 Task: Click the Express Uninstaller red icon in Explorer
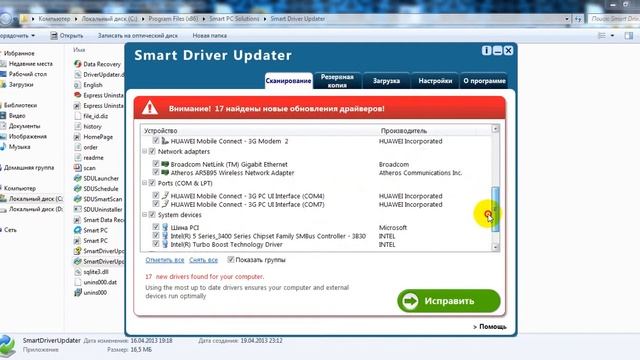coord(78,95)
